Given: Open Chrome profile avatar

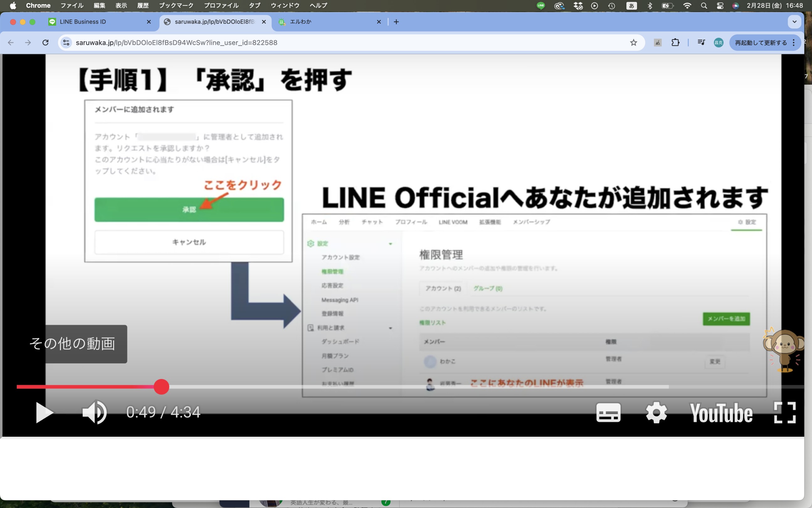Looking at the screenshot, I should [718, 43].
